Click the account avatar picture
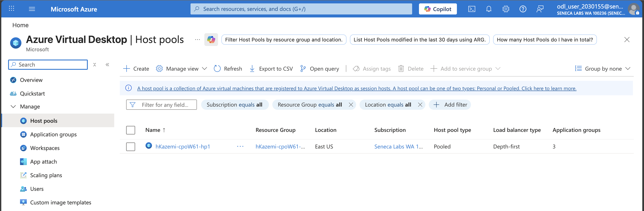Image resolution: width=644 pixels, height=211 pixels. [x=634, y=9]
